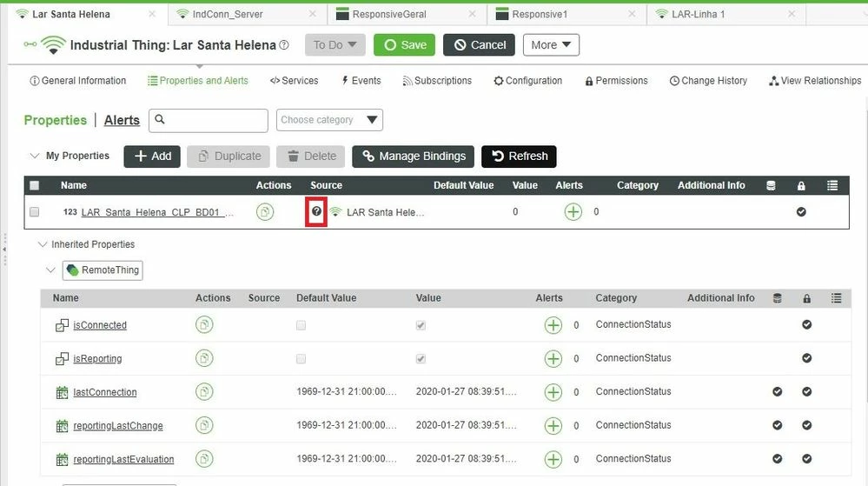This screenshot has height=486, width=868.
Task: Click the lock column icon in My Properties header
Action: coord(801,186)
